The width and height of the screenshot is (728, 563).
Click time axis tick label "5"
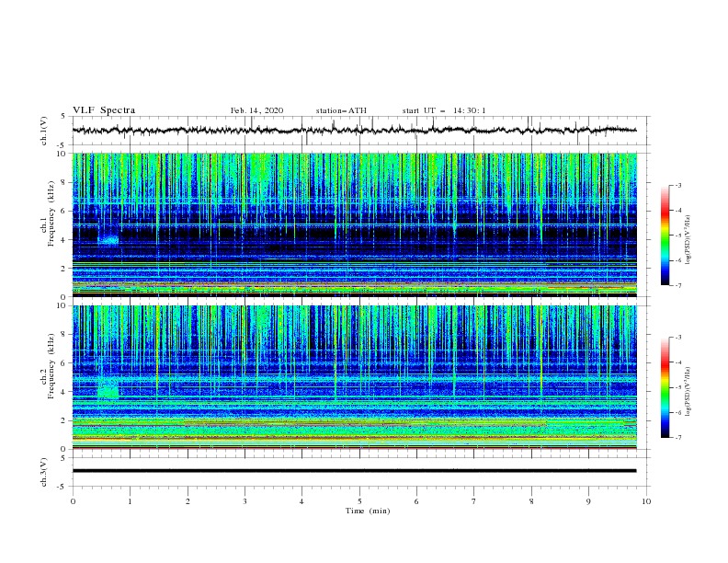tap(359, 501)
